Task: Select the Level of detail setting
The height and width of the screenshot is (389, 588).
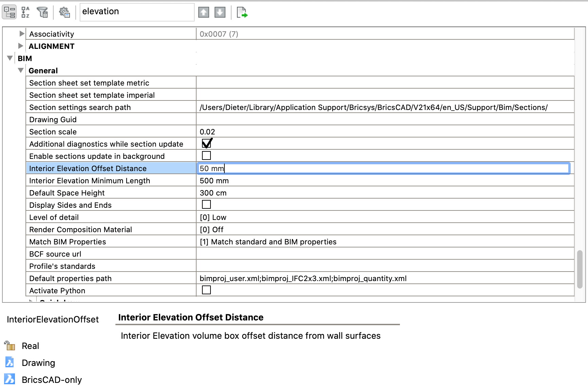Action: (54, 217)
